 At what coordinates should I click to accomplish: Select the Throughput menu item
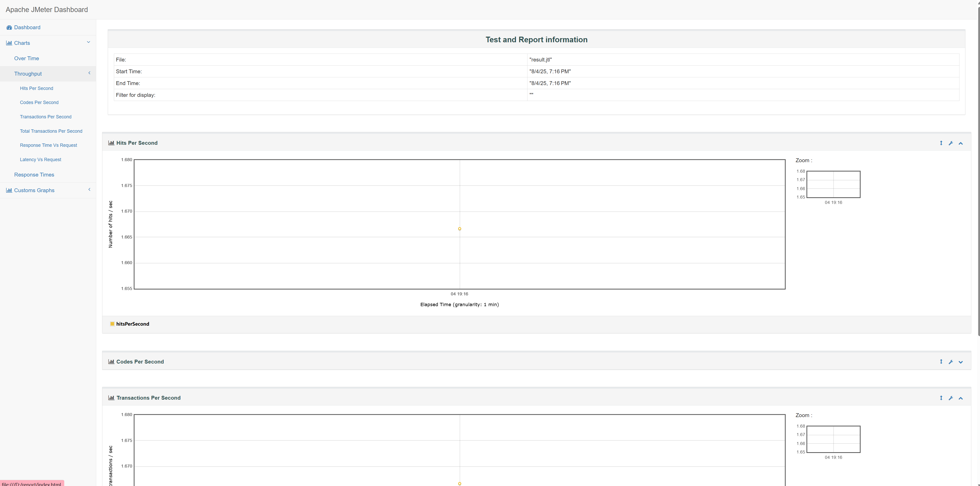click(28, 74)
